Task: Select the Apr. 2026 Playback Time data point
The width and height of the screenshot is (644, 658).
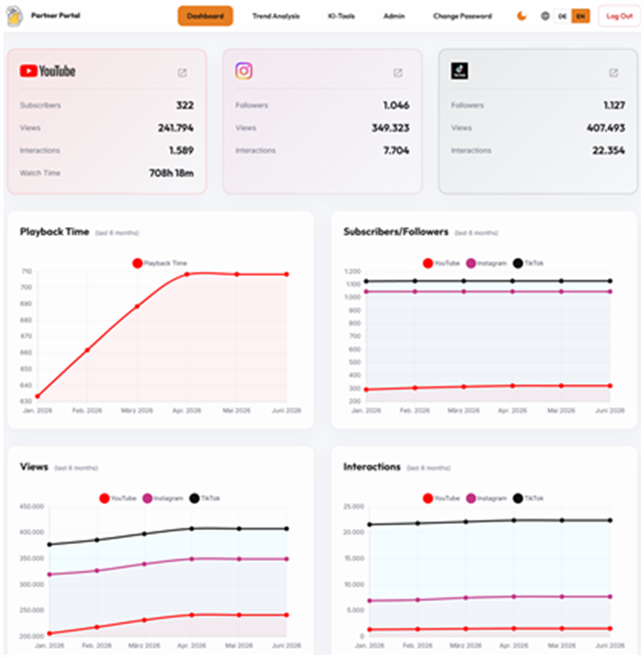Action: click(187, 275)
